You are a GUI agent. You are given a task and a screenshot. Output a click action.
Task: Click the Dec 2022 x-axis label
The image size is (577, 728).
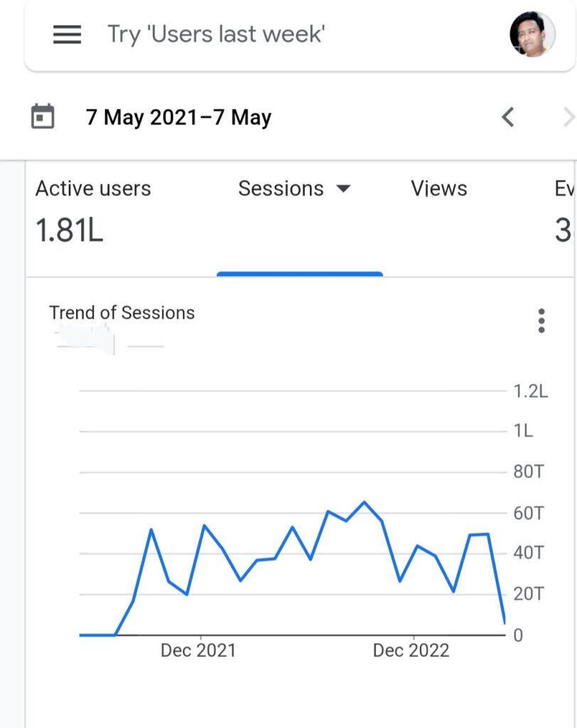411,651
